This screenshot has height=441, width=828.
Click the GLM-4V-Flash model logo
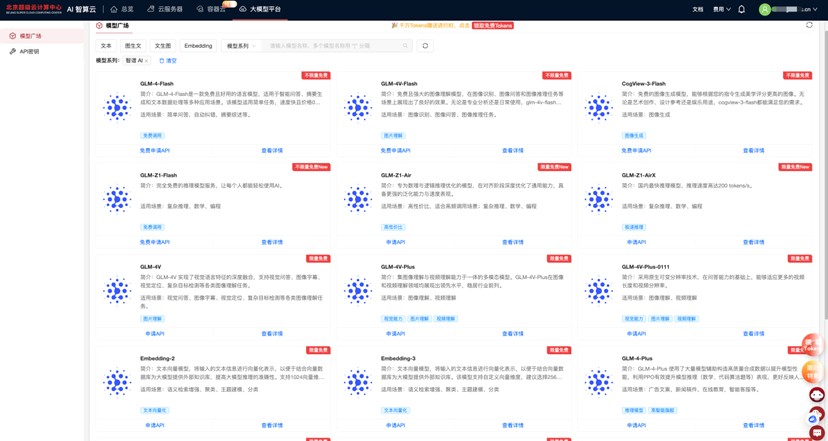357,108
